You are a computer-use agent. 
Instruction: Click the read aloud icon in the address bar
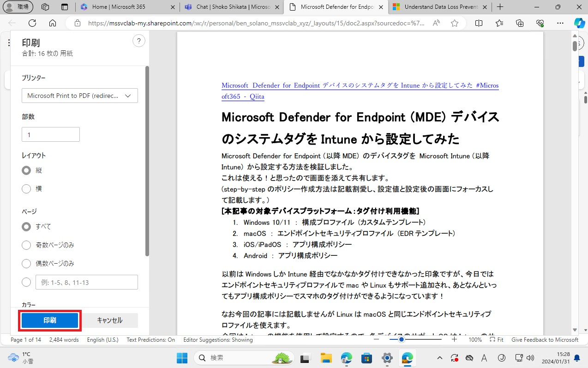click(x=436, y=23)
